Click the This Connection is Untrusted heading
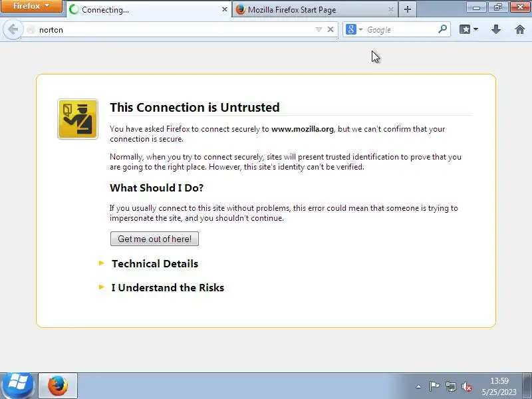The width and height of the screenshot is (532, 399). click(195, 107)
